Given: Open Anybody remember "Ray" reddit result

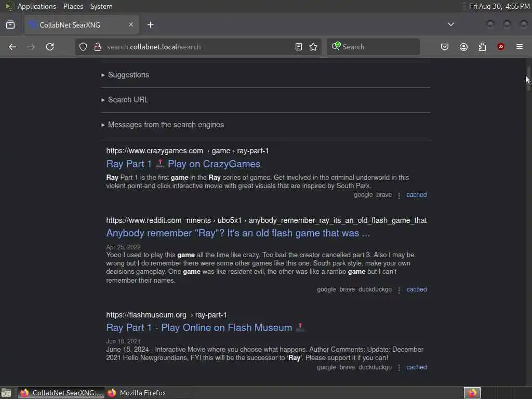Looking at the screenshot, I should pyautogui.click(x=238, y=233).
